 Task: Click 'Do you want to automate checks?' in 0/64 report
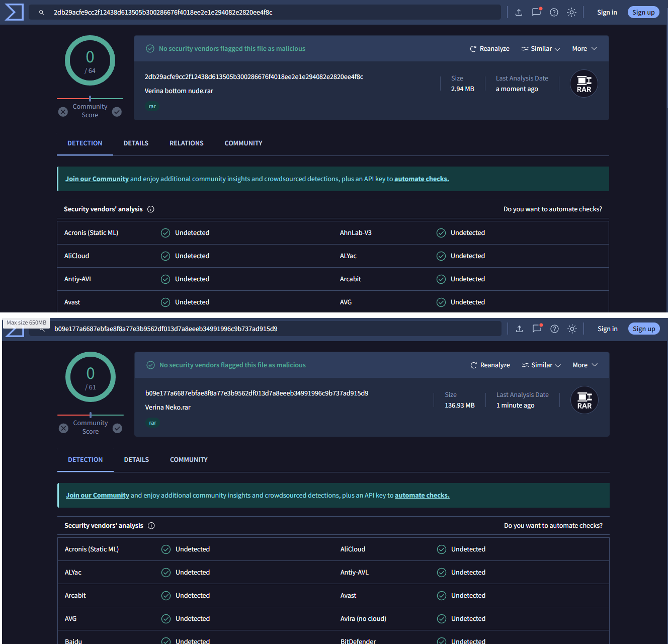[553, 209]
